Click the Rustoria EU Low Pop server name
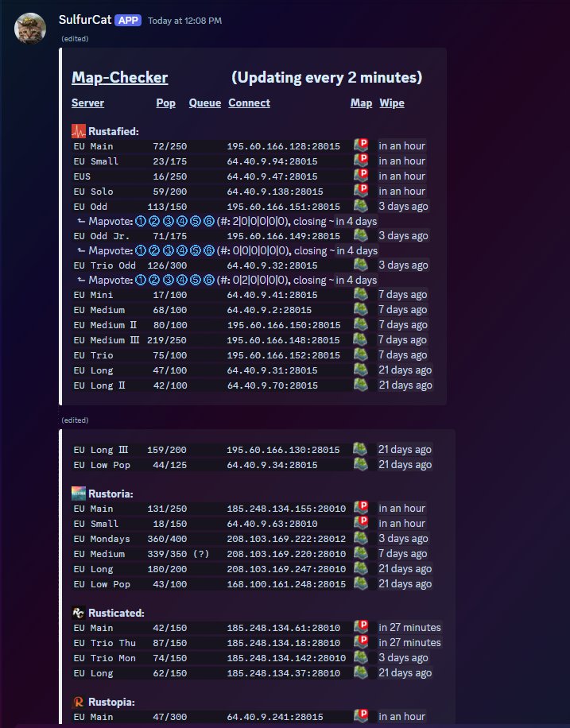570x728 pixels. coord(102,584)
